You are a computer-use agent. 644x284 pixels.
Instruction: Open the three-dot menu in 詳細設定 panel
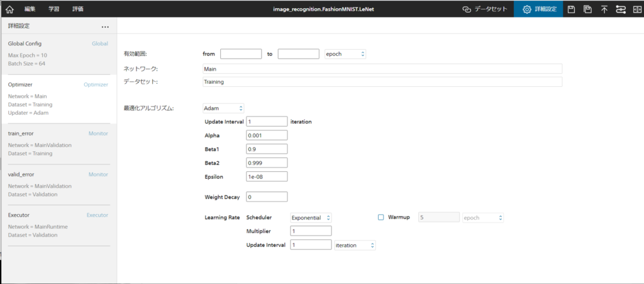(105, 26)
